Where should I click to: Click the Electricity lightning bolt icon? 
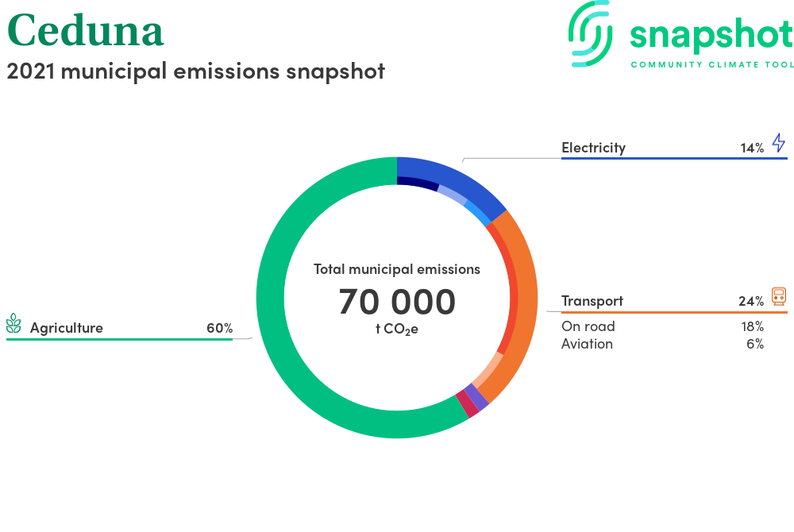coord(778,143)
